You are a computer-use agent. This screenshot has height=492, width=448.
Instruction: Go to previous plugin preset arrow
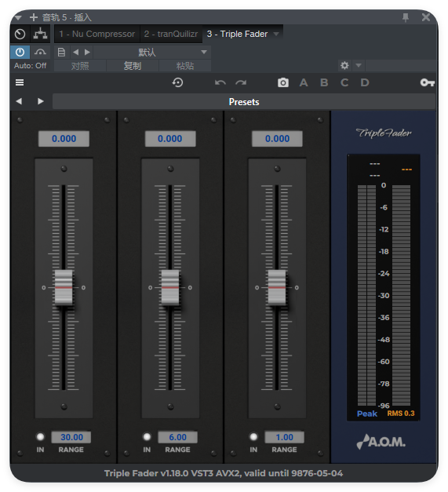(x=19, y=101)
